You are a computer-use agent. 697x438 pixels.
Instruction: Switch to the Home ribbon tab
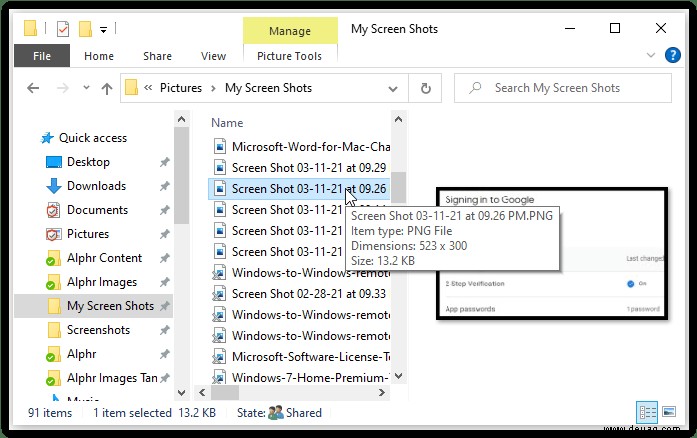[99, 56]
